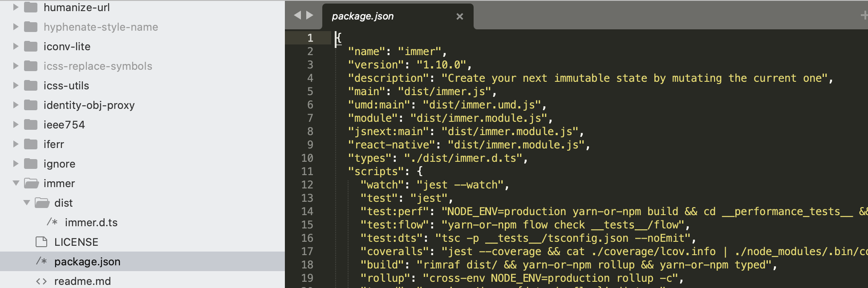Select the iferr folder name
The width and height of the screenshot is (868, 288).
pyautogui.click(x=54, y=144)
